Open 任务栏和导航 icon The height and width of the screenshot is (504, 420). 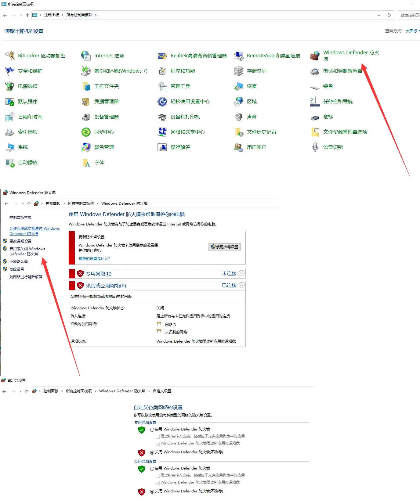click(315, 102)
